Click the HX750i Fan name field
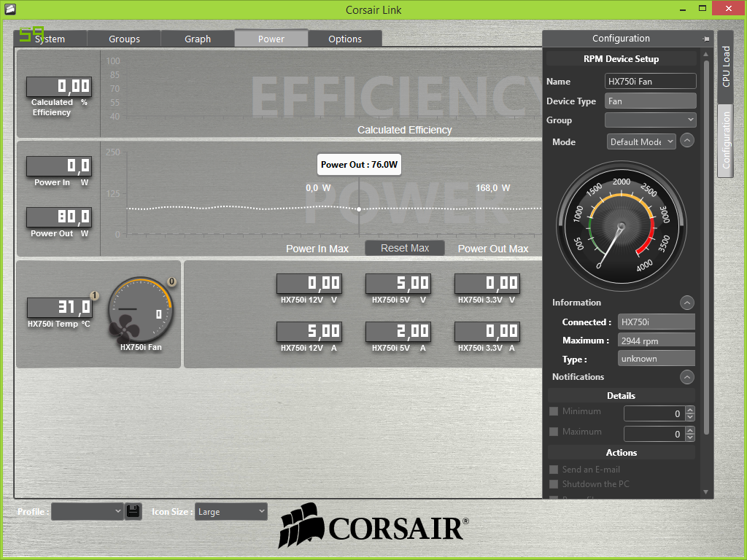 click(650, 81)
